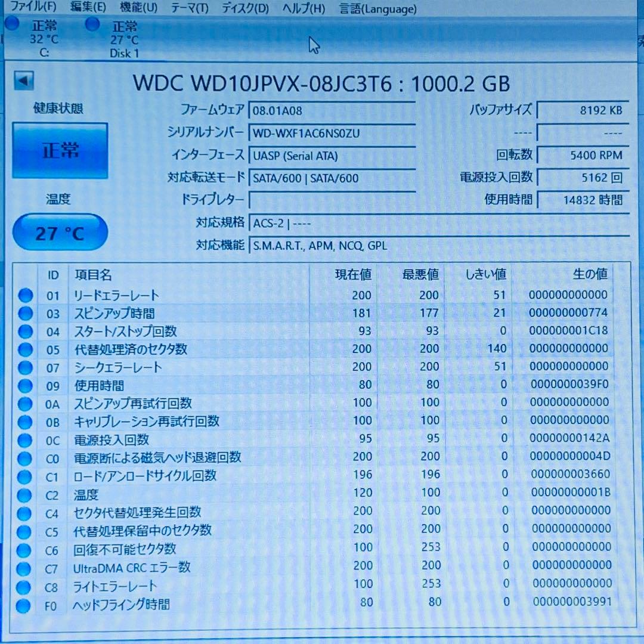Click the 現在値 column header
644x644 pixels.
pyautogui.click(x=353, y=274)
